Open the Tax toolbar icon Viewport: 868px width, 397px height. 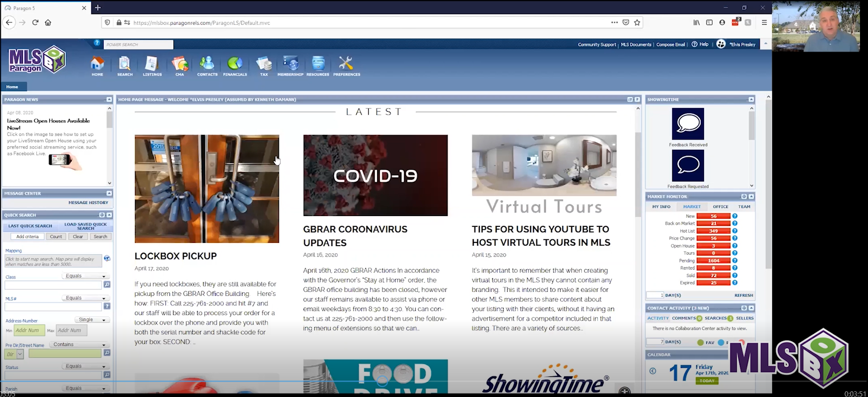pos(264,66)
